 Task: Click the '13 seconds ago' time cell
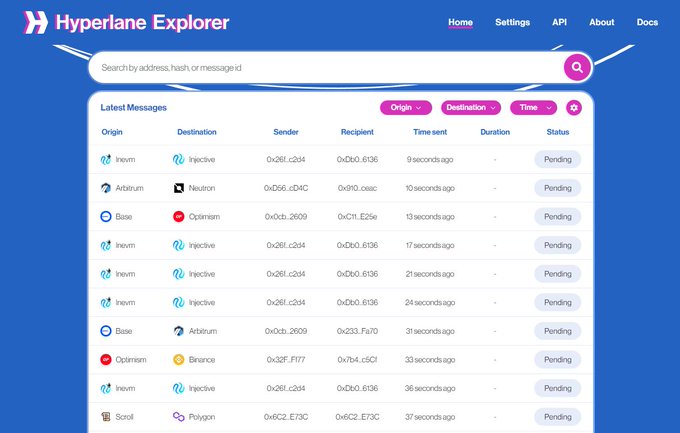pos(430,216)
